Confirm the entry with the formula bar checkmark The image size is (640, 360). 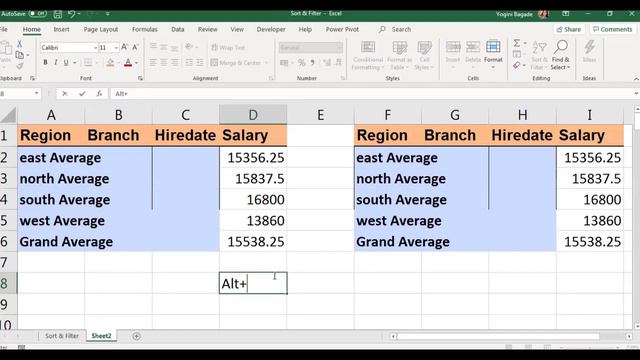coord(82,93)
